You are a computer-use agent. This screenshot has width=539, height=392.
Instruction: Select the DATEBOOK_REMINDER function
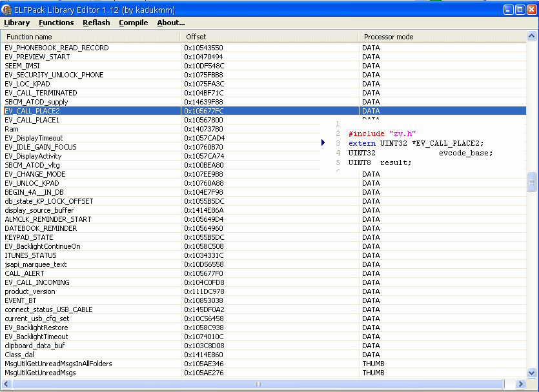[263, 228]
